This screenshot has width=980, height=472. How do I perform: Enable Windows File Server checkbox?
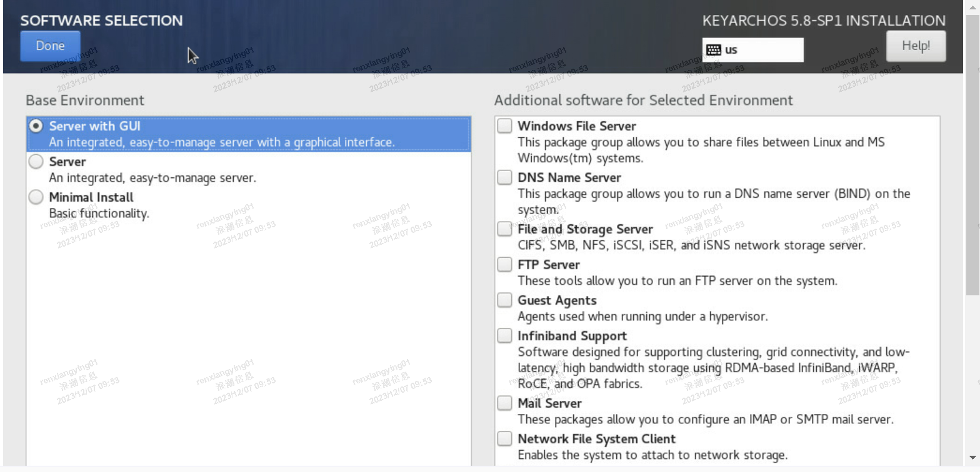504,126
